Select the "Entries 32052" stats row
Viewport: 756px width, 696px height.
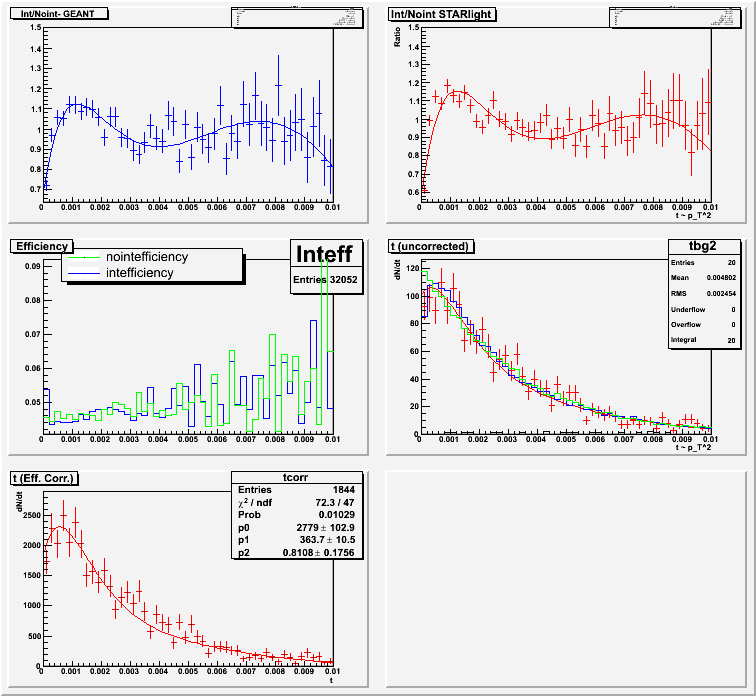click(x=325, y=282)
